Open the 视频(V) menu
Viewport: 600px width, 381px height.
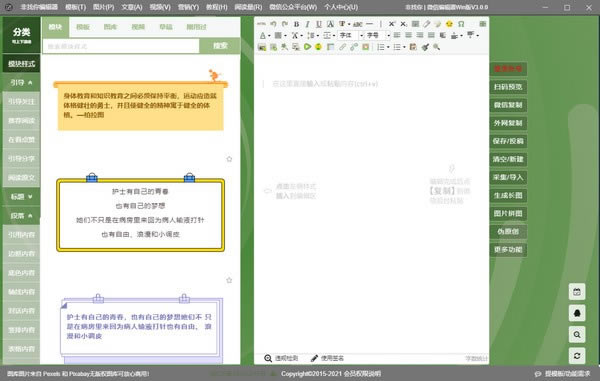pyautogui.click(x=160, y=7)
